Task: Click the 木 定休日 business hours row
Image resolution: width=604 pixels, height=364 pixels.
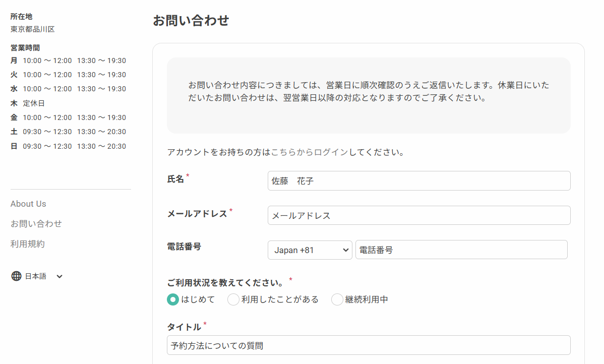Action: 28,103
